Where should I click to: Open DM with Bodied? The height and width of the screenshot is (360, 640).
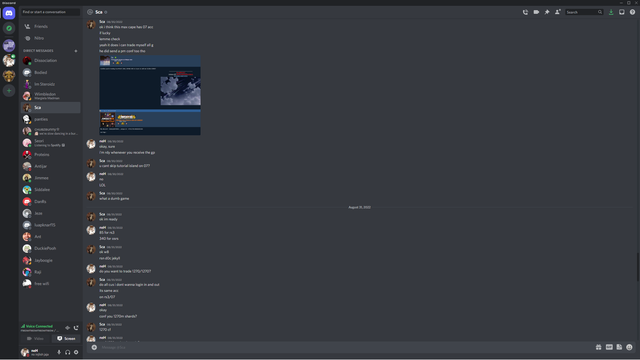click(x=51, y=73)
